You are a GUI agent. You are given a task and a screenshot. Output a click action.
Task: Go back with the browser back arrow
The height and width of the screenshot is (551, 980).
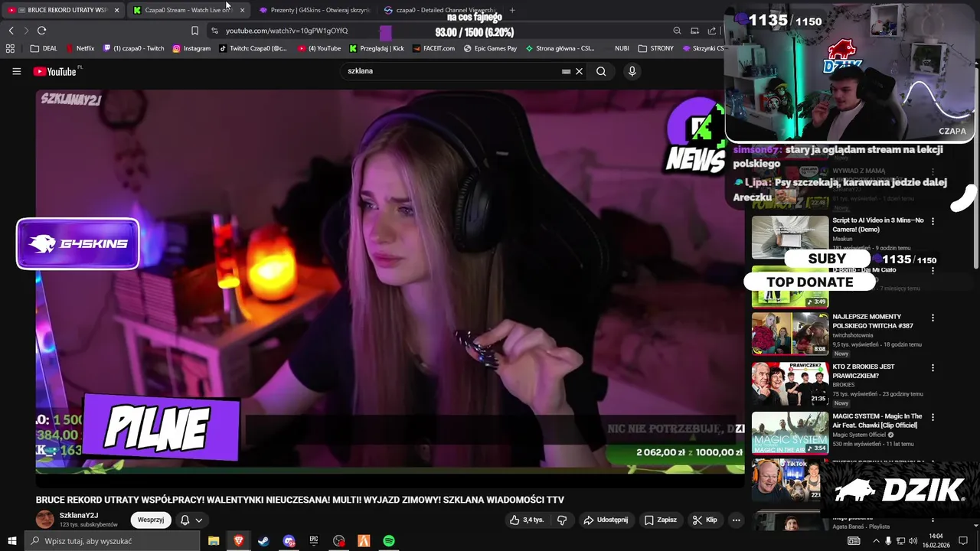click(x=11, y=31)
